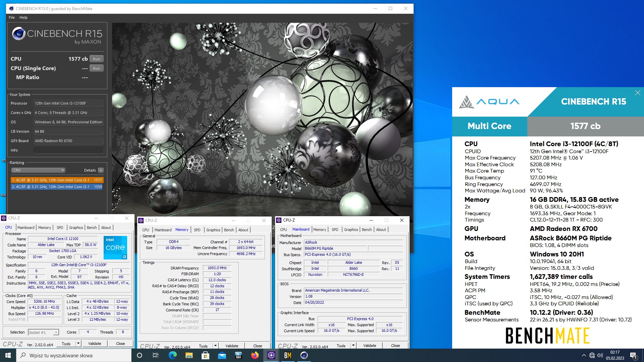
Task: Open Memory tab in left CPU-Z window
Action: 45,228
